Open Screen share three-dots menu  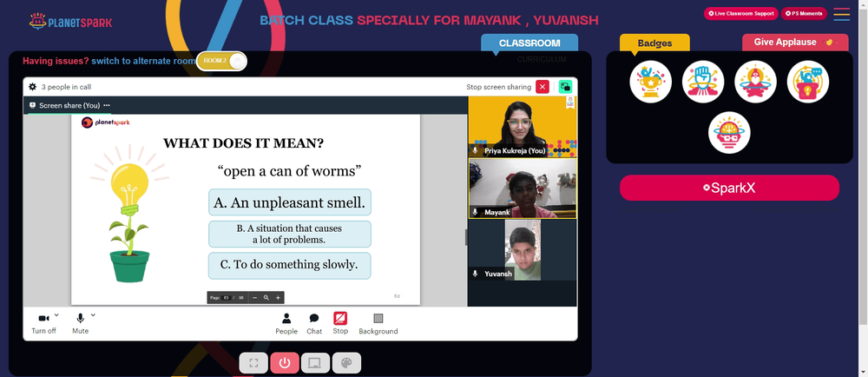pyautogui.click(x=107, y=105)
